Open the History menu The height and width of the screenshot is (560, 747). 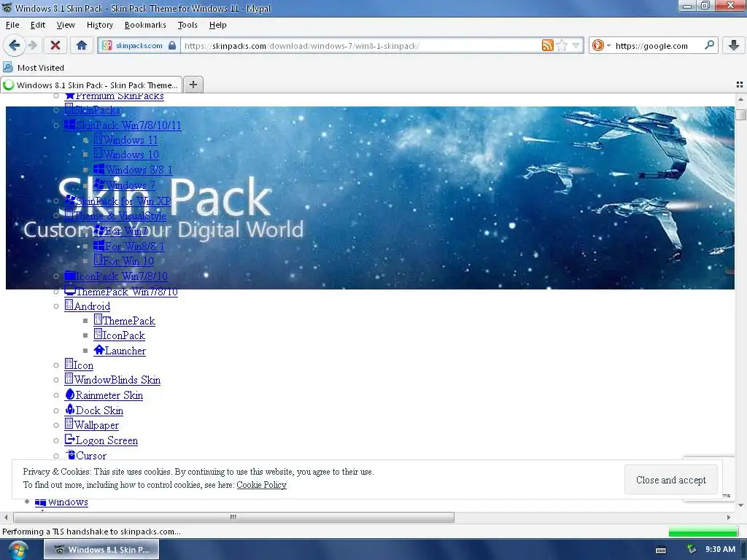point(99,25)
